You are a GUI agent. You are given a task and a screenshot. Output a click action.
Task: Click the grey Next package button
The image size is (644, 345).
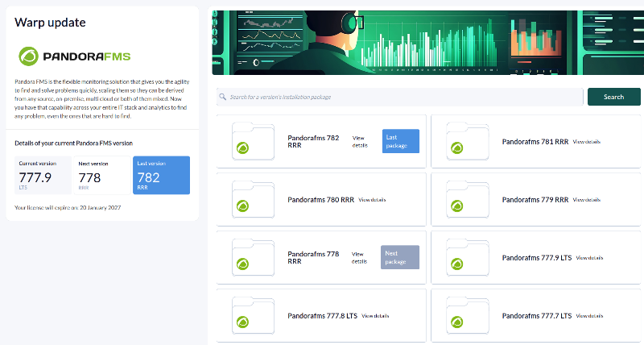point(400,257)
